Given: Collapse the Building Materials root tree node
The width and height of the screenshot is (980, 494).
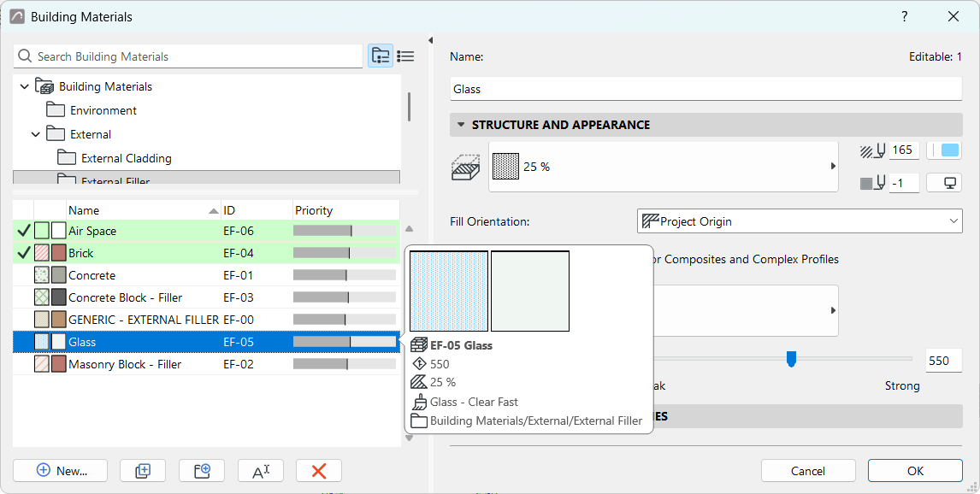Looking at the screenshot, I should pyautogui.click(x=25, y=86).
